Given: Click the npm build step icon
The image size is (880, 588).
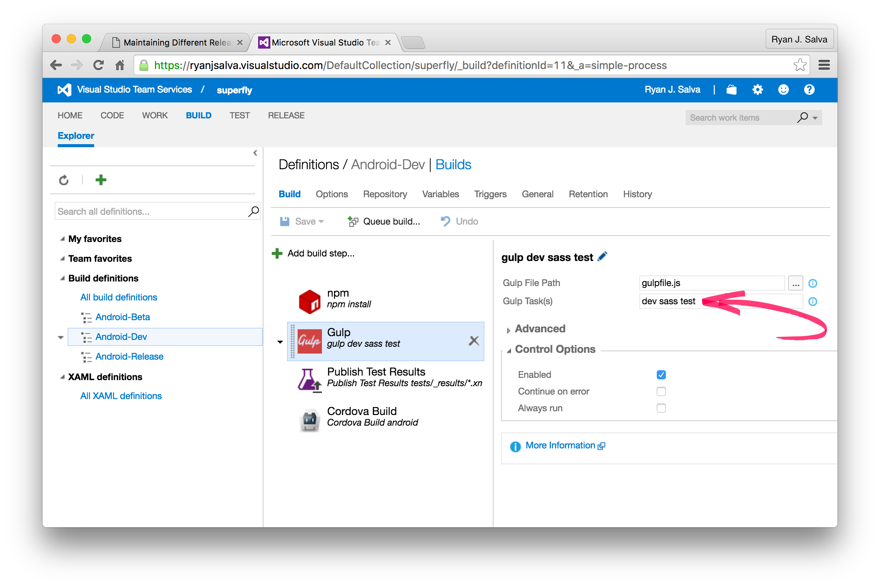Looking at the screenshot, I should click(x=309, y=302).
